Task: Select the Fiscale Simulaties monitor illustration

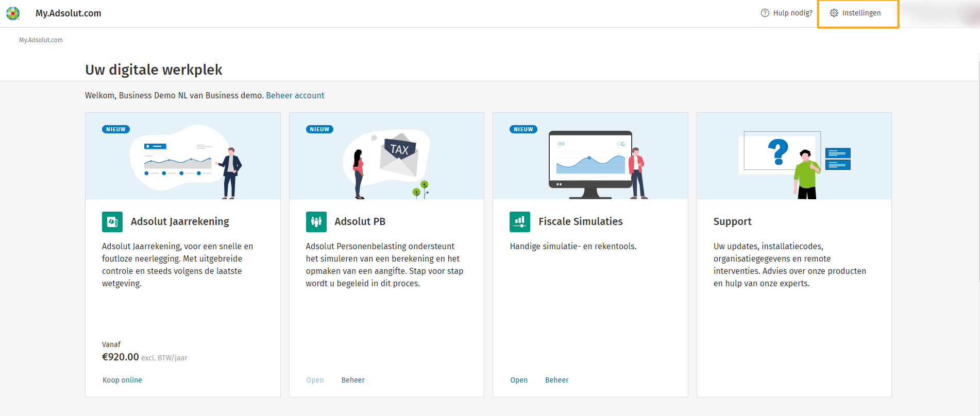Action: (590, 156)
